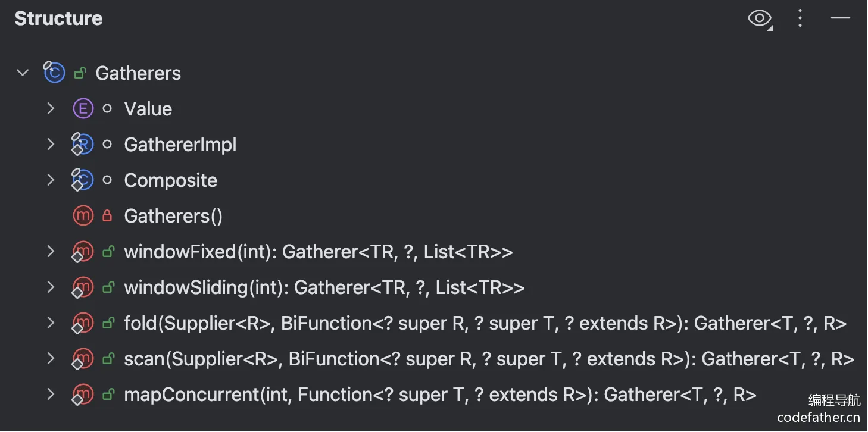This screenshot has width=868, height=432.
Task: Hide the Structure tool window
Action: click(x=840, y=18)
